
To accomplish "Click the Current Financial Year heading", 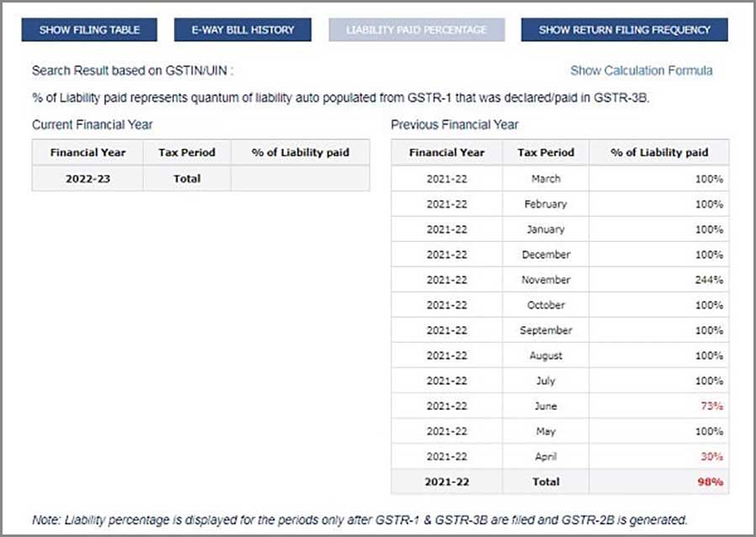I will (92, 124).
